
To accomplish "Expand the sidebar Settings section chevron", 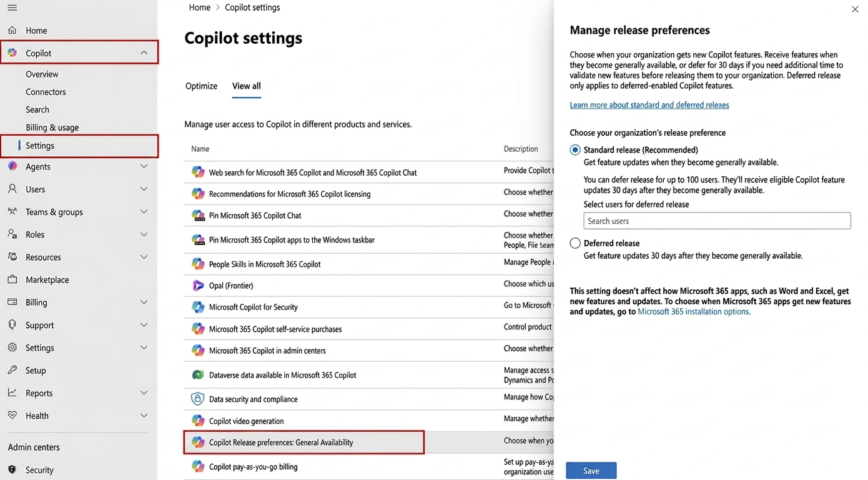I will tap(144, 347).
